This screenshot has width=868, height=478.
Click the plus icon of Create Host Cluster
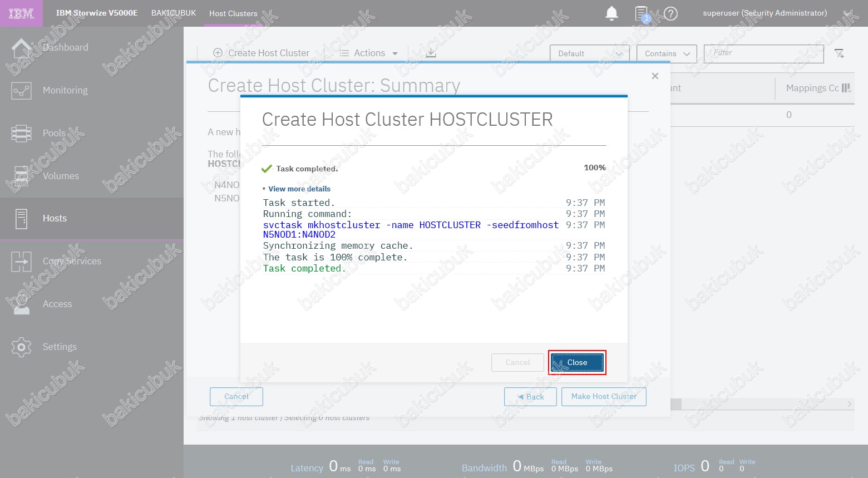(218, 53)
